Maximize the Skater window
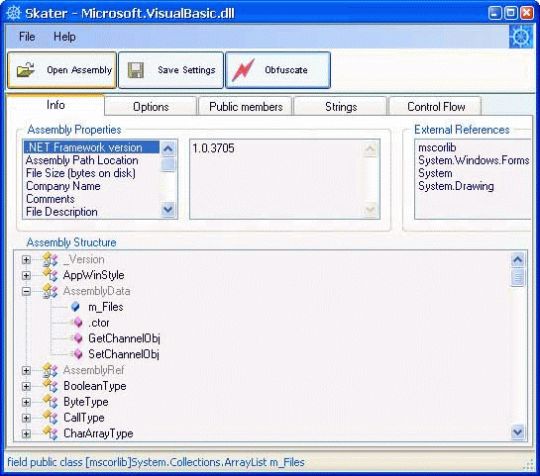540x476 pixels. (511, 13)
